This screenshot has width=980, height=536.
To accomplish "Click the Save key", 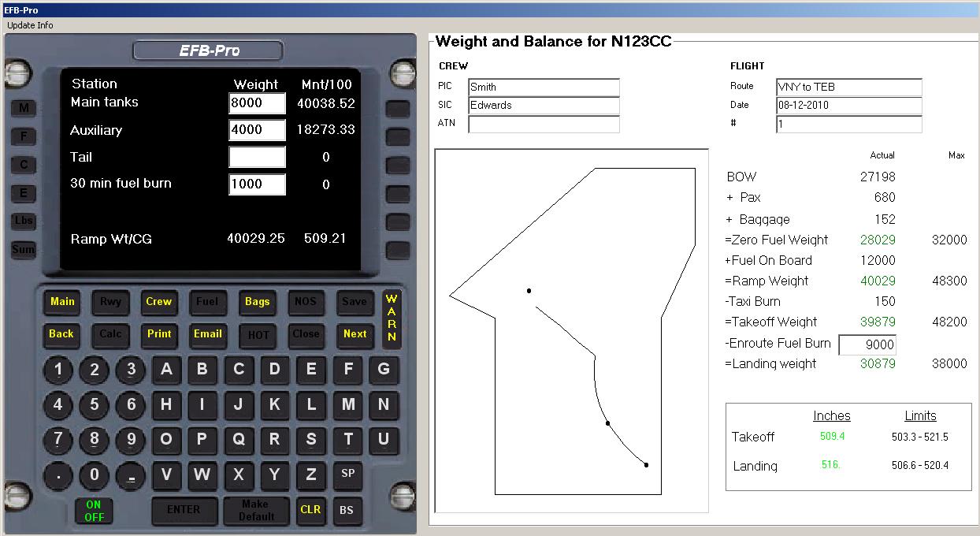I will (x=355, y=302).
